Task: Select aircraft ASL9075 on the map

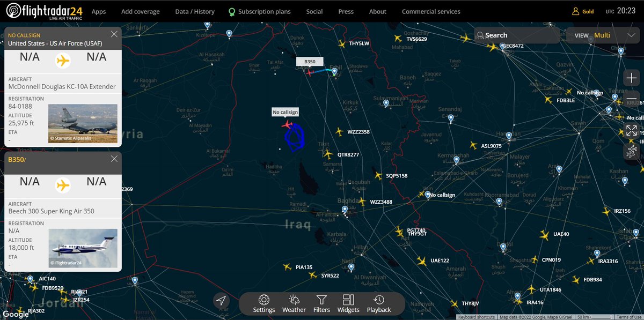Action: point(473,145)
